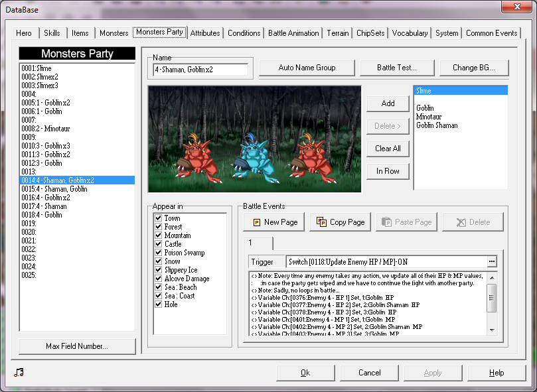This screenshot has width=537, height=392.
Task: Toggle Sea : Coast checkbox
Action: tap(158, 295)
